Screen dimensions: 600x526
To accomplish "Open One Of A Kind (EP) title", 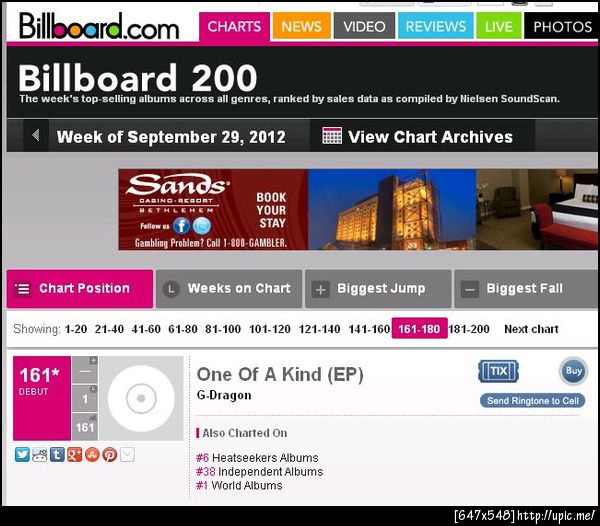I will [280, 375].
